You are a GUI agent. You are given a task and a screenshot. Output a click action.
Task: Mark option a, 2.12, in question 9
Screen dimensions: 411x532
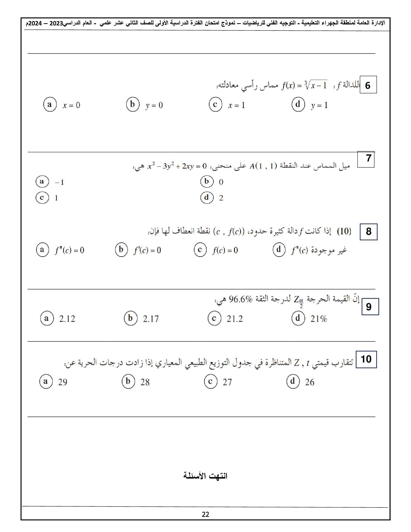coord(47,318)
